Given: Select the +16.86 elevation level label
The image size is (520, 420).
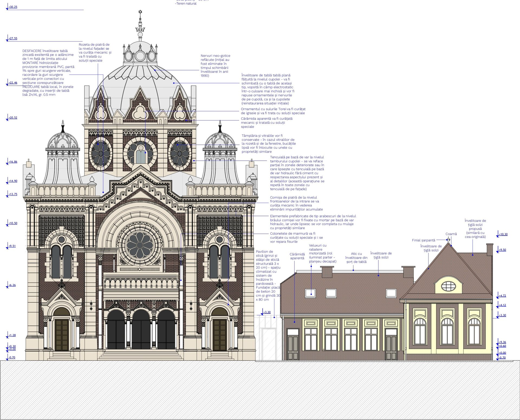Looking at the screenshot, I should coord(13,162).
